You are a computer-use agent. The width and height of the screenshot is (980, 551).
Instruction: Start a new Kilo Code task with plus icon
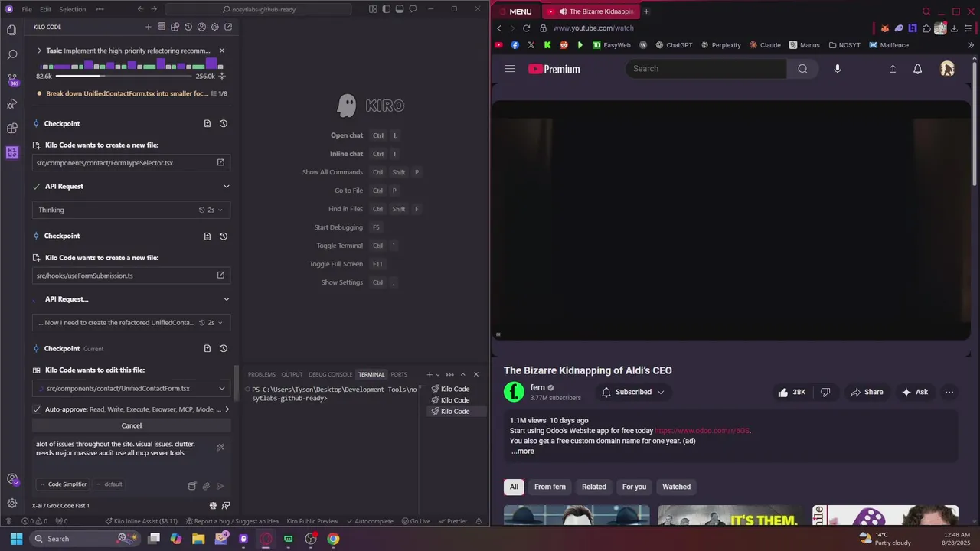149,27
